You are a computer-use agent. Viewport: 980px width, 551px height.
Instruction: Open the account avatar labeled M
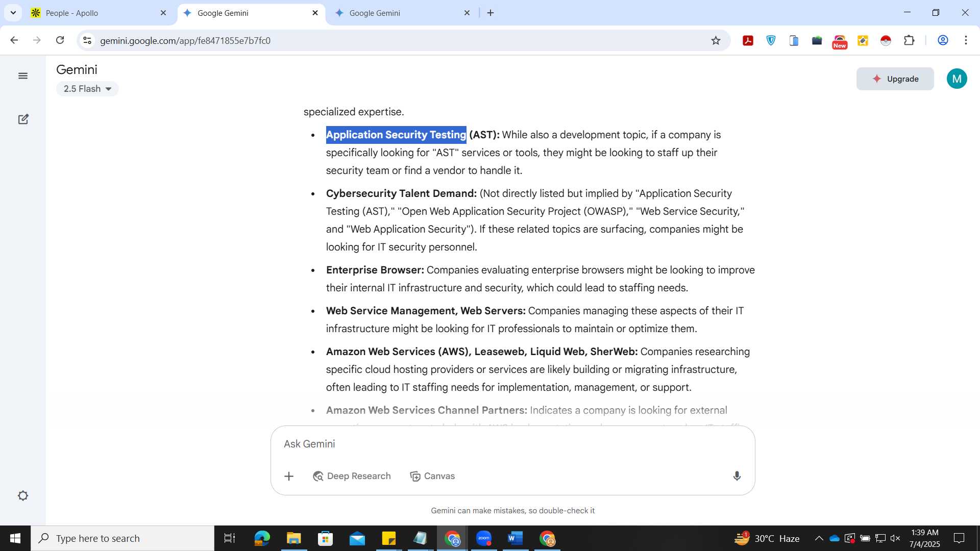pyautogui.click(x=957, y=79)
